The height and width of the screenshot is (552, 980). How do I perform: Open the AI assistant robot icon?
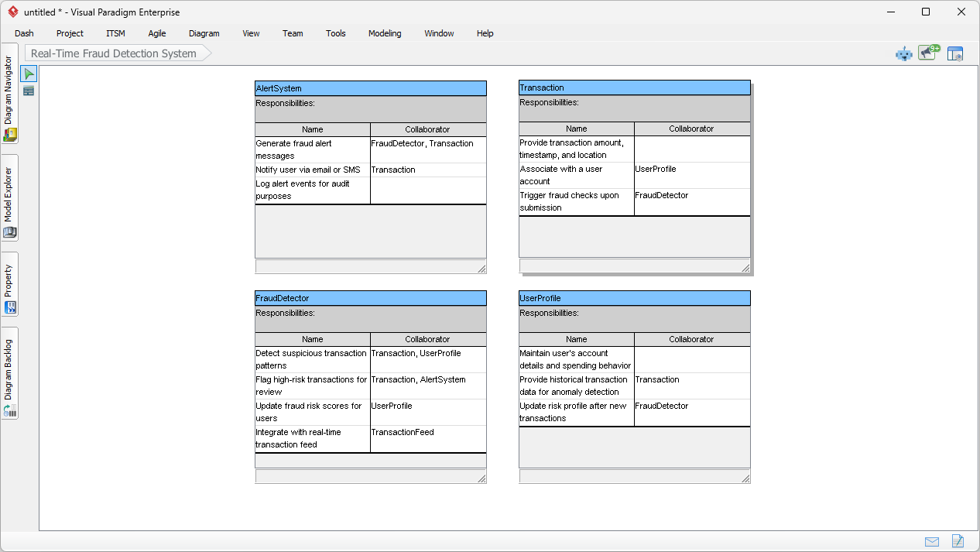(x=903, y=53)
